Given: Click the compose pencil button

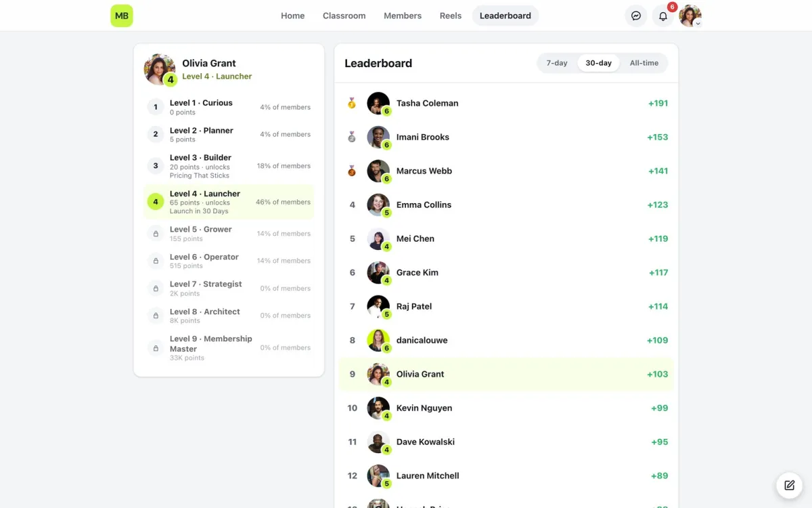Looking at the screenshot, I should coord(789,485).
